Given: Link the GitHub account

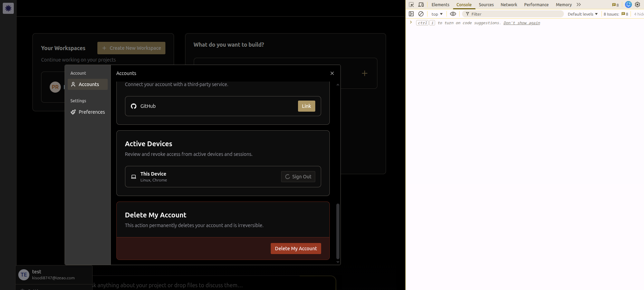Looking at the screenshot, I should pos(307,106).
